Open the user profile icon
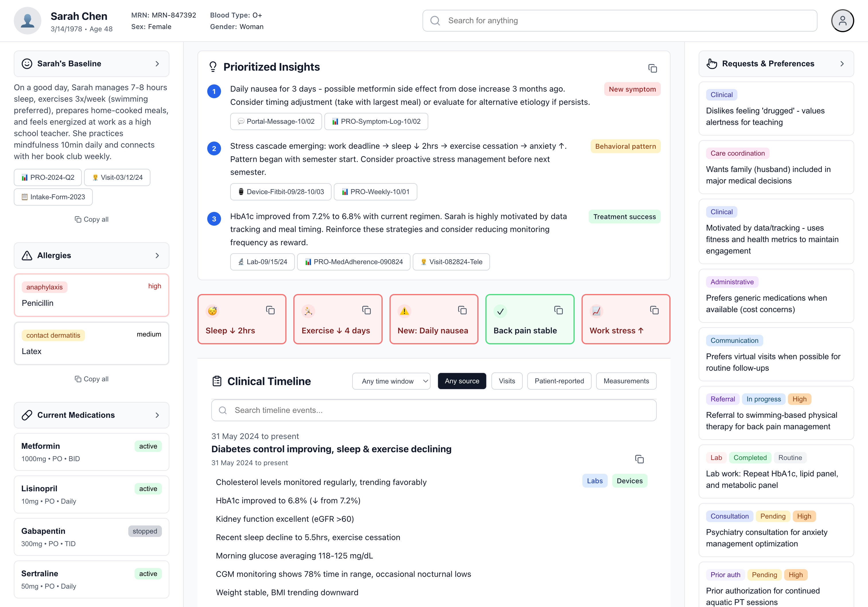The width and height of the screenshot is (868, 607). click(842, 21)
